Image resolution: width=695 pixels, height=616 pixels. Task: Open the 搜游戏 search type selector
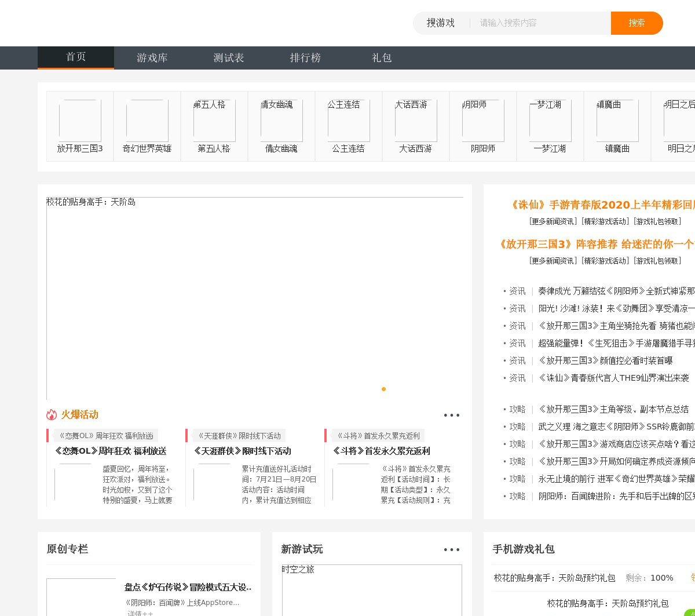[441, 23]
